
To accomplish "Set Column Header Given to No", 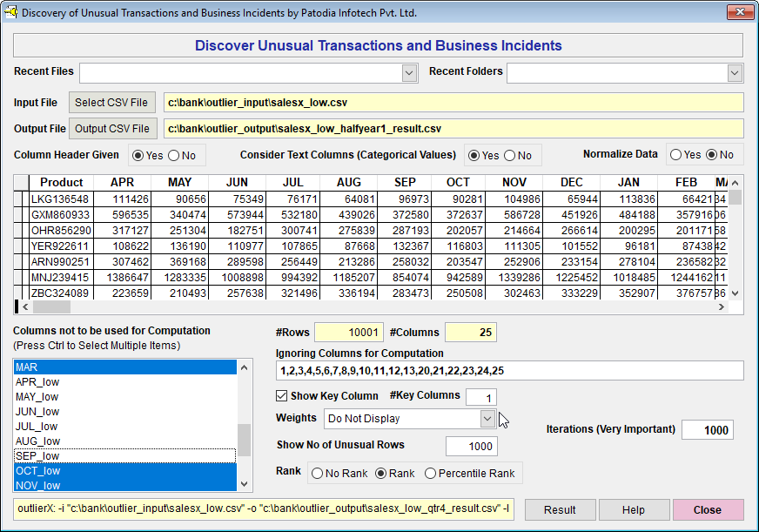I will [173, 155].
